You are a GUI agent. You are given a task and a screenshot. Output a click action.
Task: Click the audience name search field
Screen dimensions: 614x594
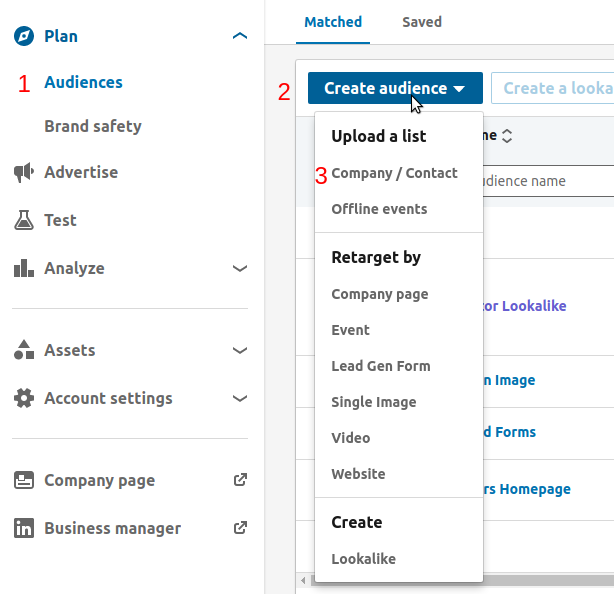pos(545,182)
